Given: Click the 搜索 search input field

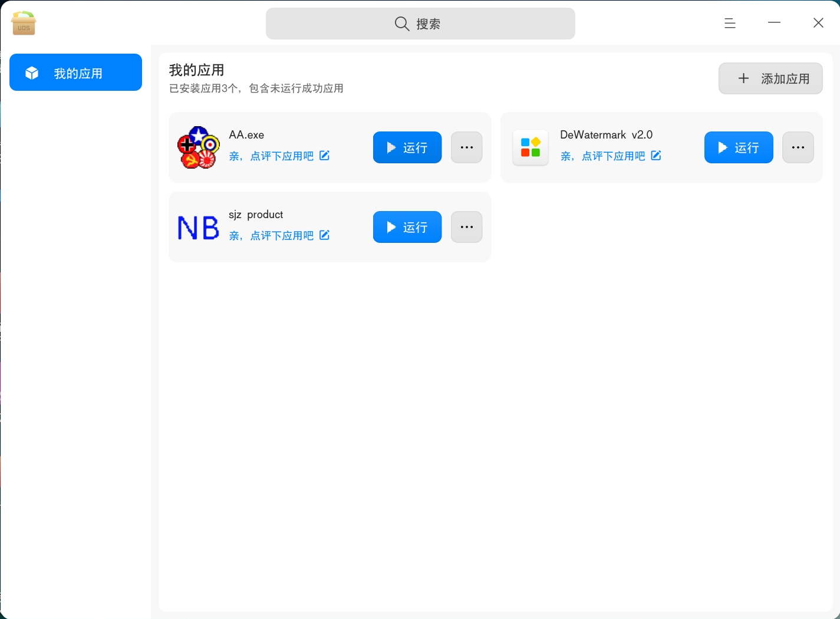Looking at the screenshot, I should tap(420, 24).
